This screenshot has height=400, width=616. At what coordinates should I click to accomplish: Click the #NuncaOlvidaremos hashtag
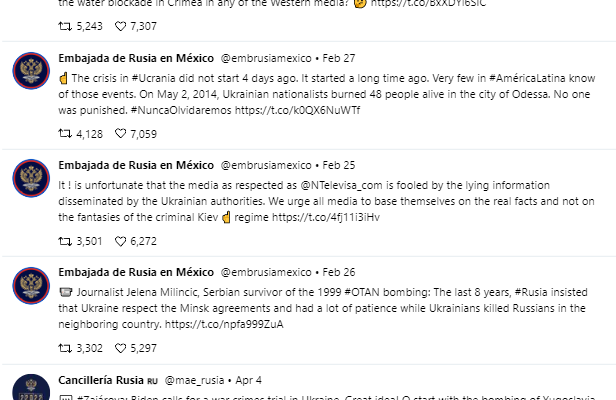[181, 110]
